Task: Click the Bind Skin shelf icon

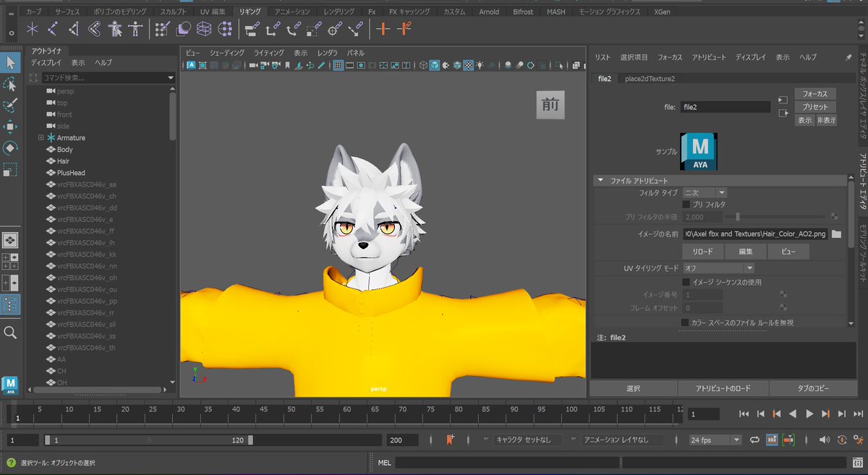Action: coord(94,30)
